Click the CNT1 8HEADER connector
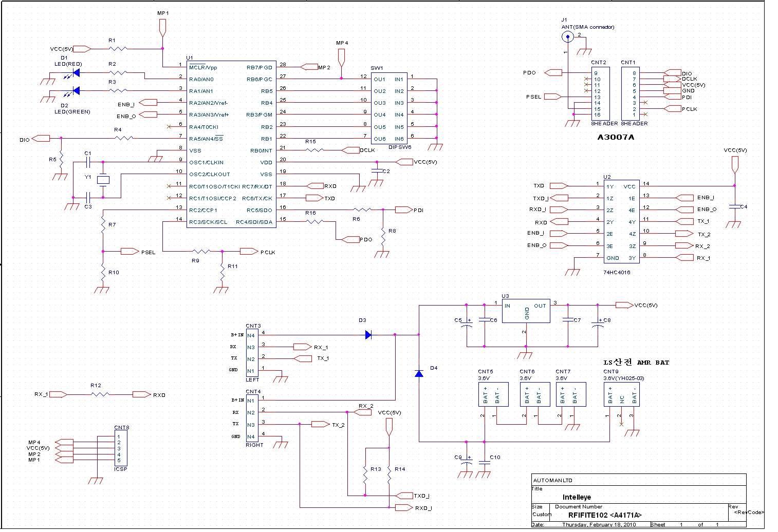 click(x=631, y=94)
